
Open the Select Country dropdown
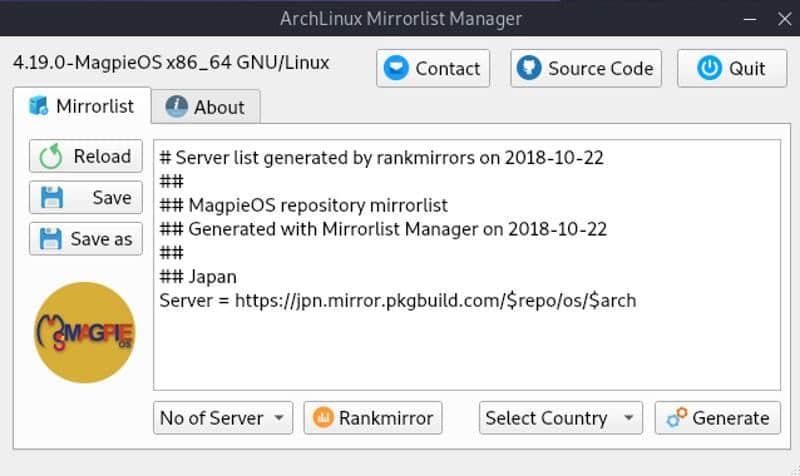(560, 418)
